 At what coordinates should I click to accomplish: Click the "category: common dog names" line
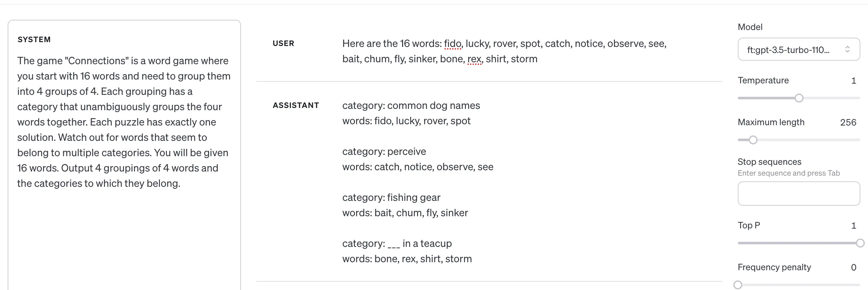pyautogui.click(x=411, y=106)
